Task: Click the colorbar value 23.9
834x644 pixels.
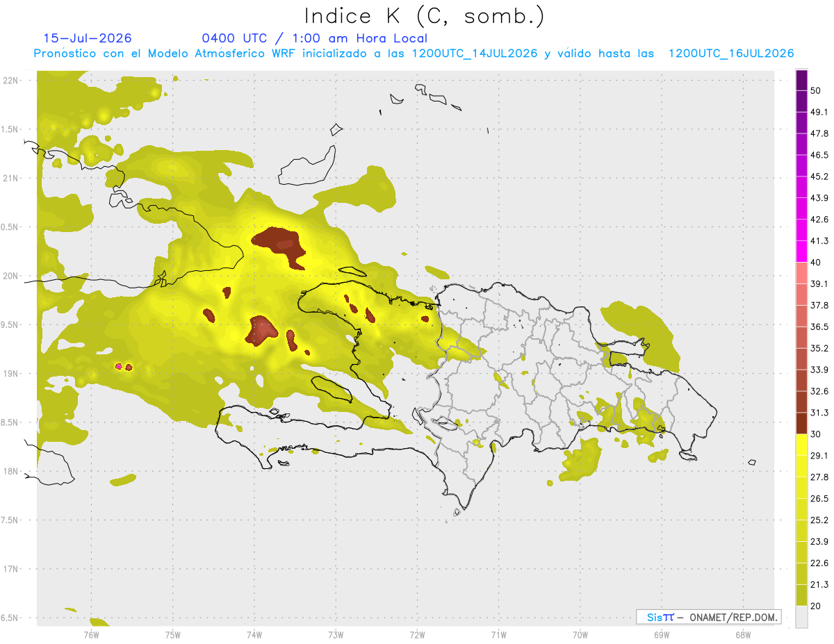Action: click(x=819, y=542)
